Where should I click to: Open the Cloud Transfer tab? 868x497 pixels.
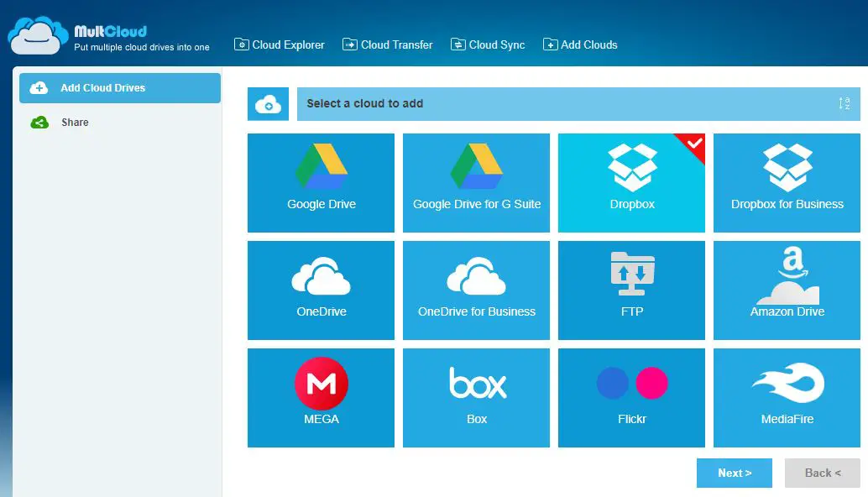tap(388, 44)
